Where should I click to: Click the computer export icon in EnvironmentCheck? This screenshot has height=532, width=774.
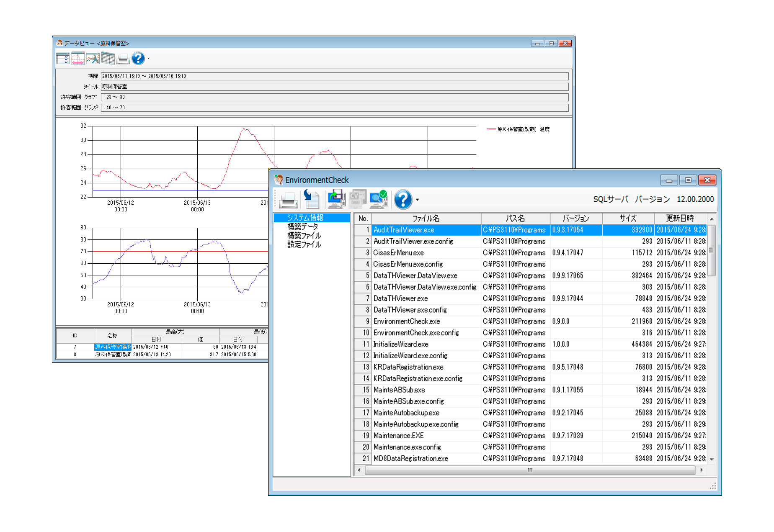336,200
